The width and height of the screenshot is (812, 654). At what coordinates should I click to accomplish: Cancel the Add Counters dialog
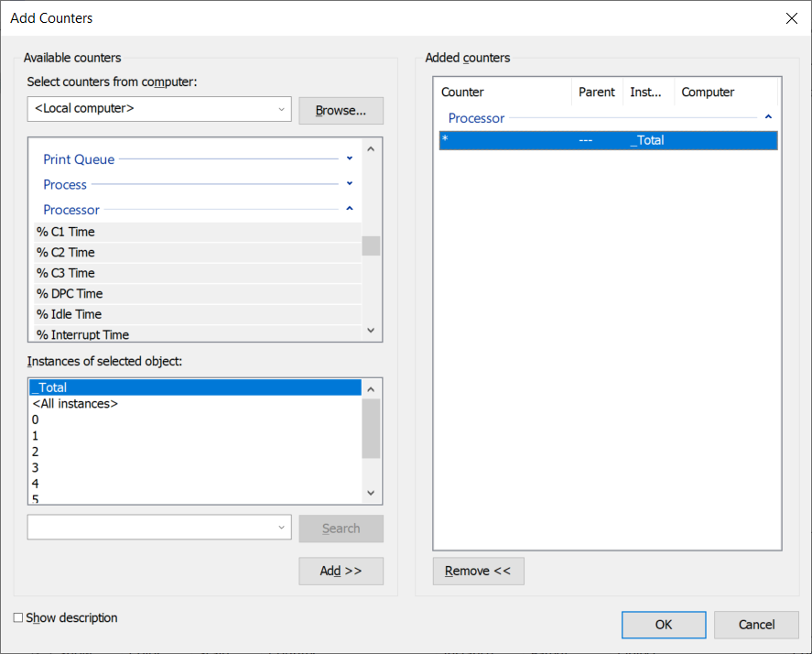756,625
